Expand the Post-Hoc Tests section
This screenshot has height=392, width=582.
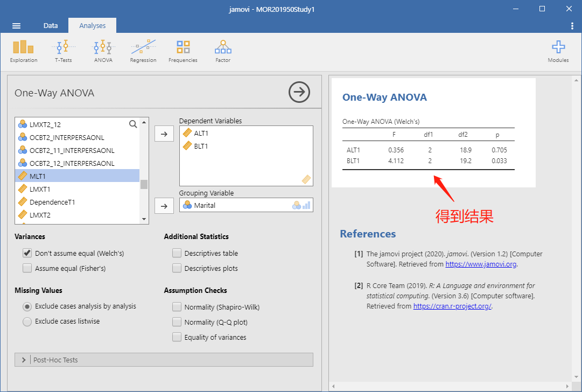point(164,360)
